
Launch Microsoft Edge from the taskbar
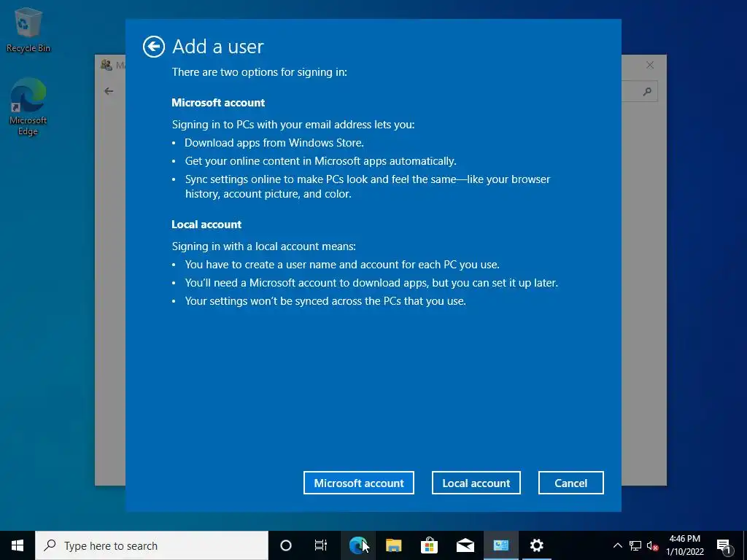357,545
